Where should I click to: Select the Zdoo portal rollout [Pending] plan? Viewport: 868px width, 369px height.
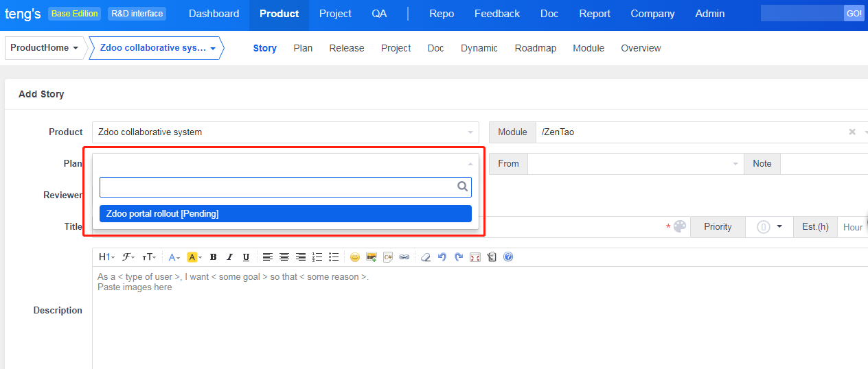(285, 214)
